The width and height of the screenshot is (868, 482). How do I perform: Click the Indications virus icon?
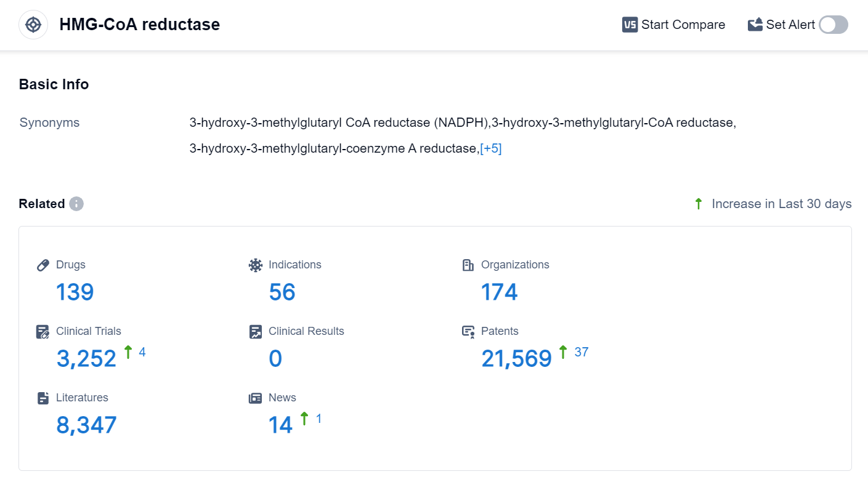255,265
